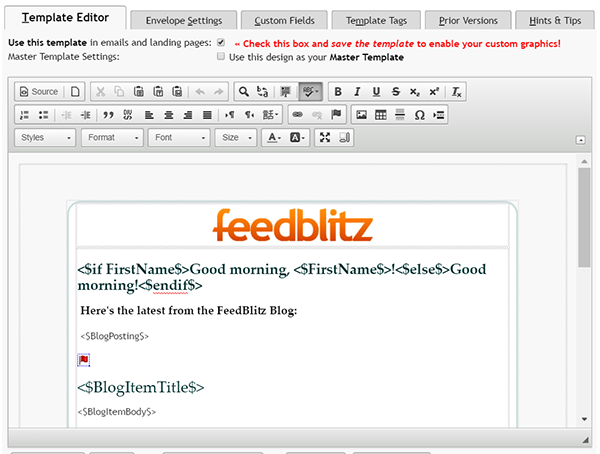The image size is (600, 454).
Task: Switch to Envelope Settings tab
Action: (x=184, y=20)
